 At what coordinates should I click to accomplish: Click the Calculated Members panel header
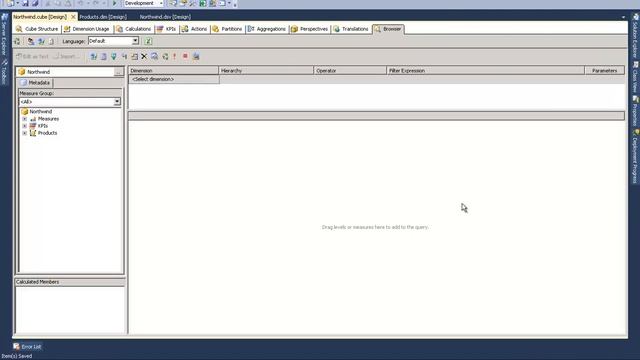70,282
